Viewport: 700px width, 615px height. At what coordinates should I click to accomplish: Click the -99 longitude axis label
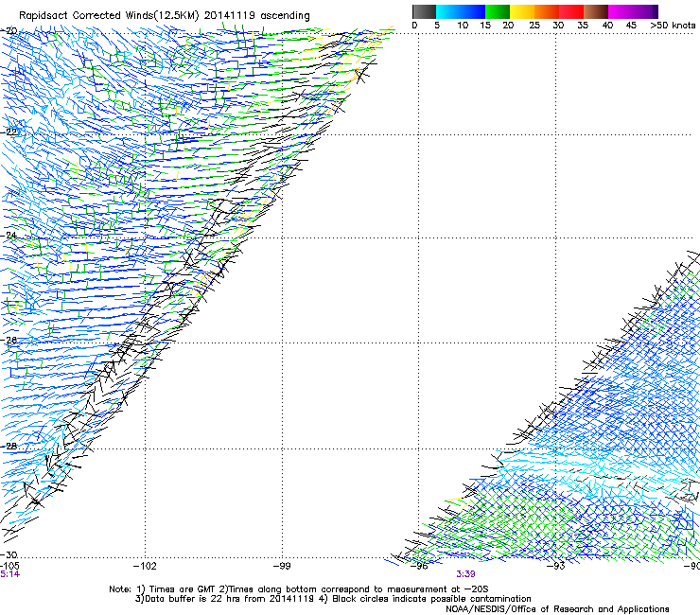[282, 567]
